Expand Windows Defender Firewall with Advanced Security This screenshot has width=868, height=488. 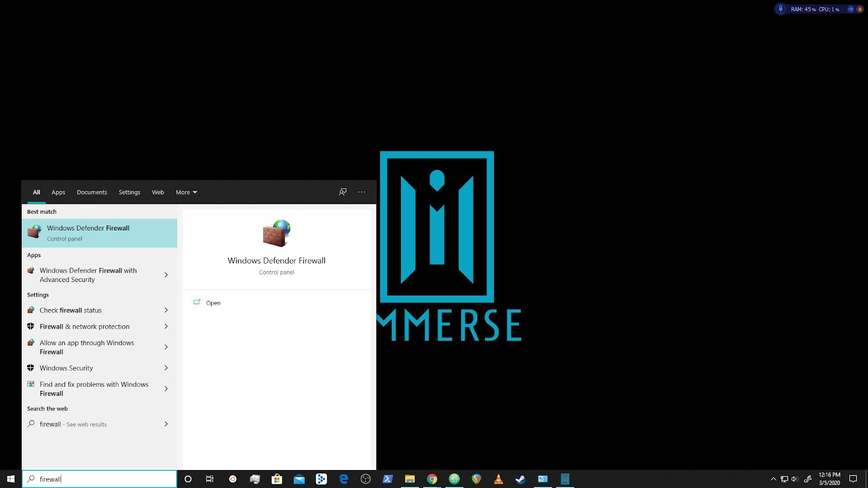tap(166, 275)
